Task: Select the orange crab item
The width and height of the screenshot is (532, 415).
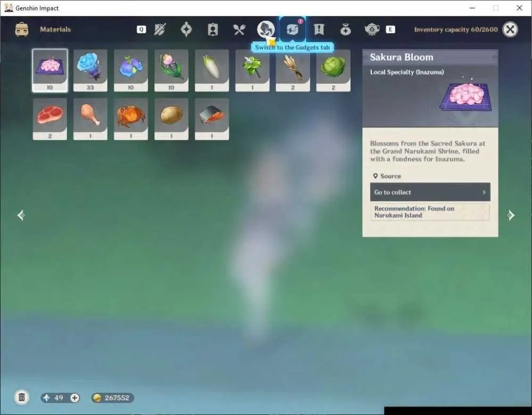Action: [x=131, y=119]
